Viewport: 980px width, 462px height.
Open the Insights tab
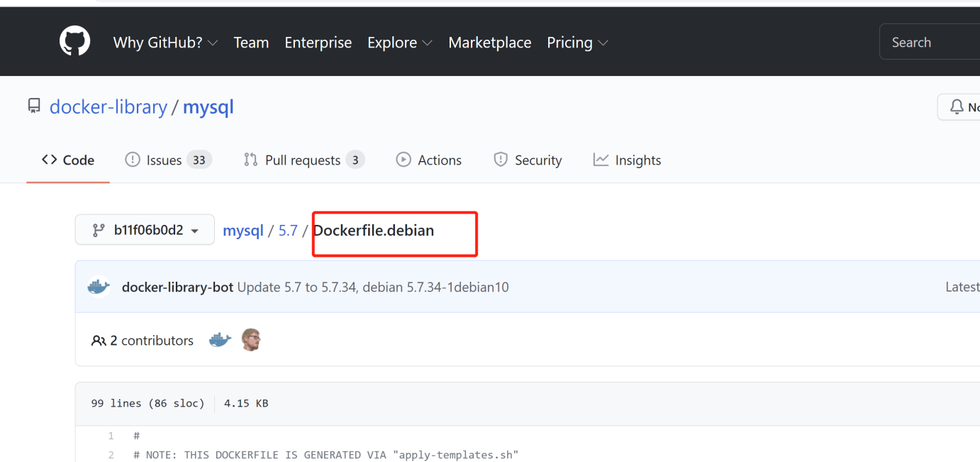coord(627,160)
